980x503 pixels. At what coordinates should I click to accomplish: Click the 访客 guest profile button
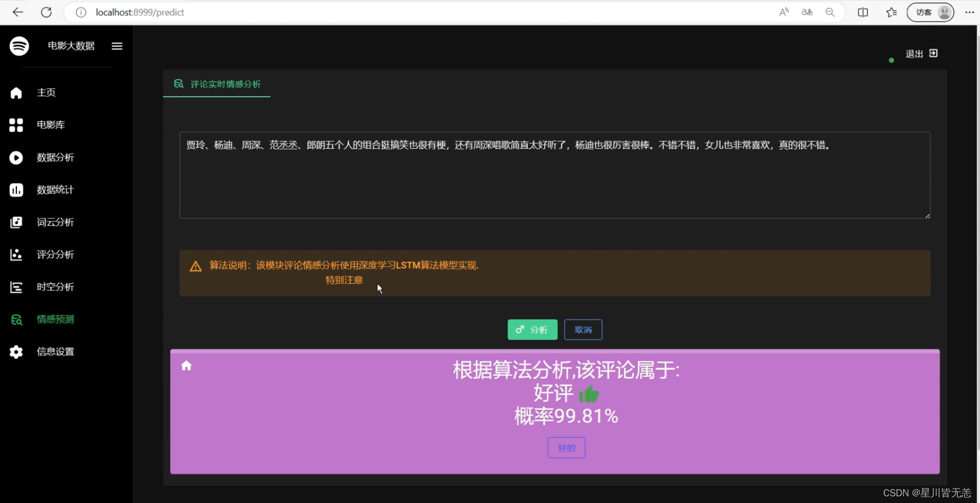(x=930, y=12)
